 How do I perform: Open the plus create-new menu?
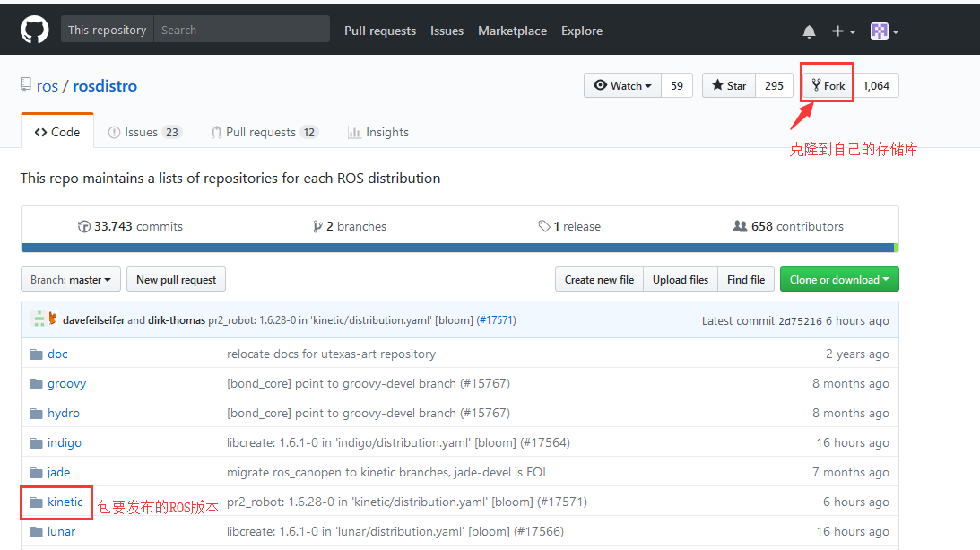pyautogui.click(x=843, y=31)
